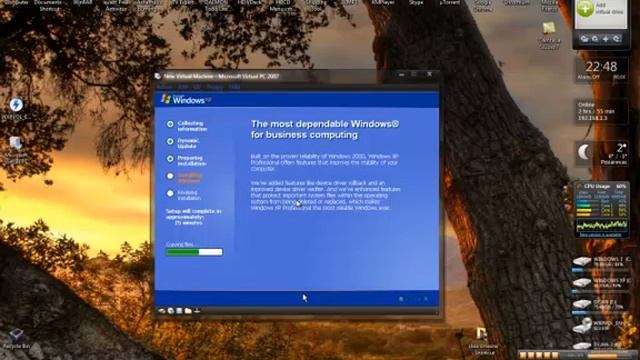Click the Installing Windows step bullet
The image size is (640, 360).
[x=170, y=176]
